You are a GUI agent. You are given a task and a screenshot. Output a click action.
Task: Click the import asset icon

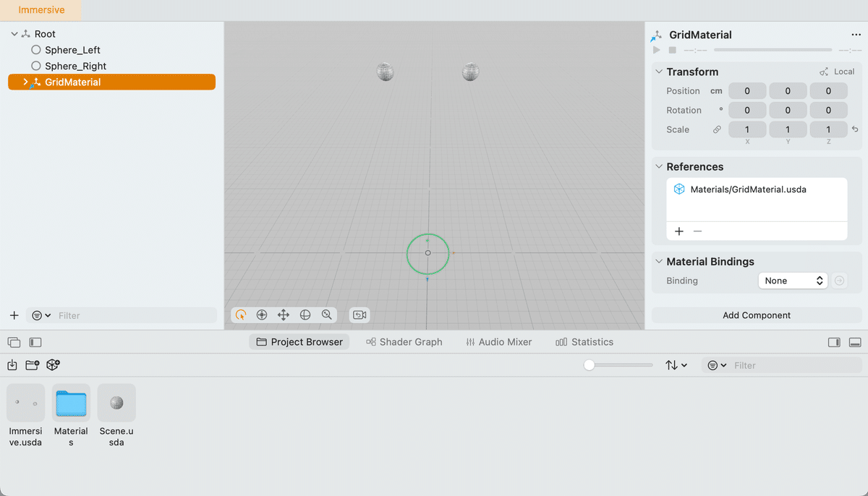12,365
